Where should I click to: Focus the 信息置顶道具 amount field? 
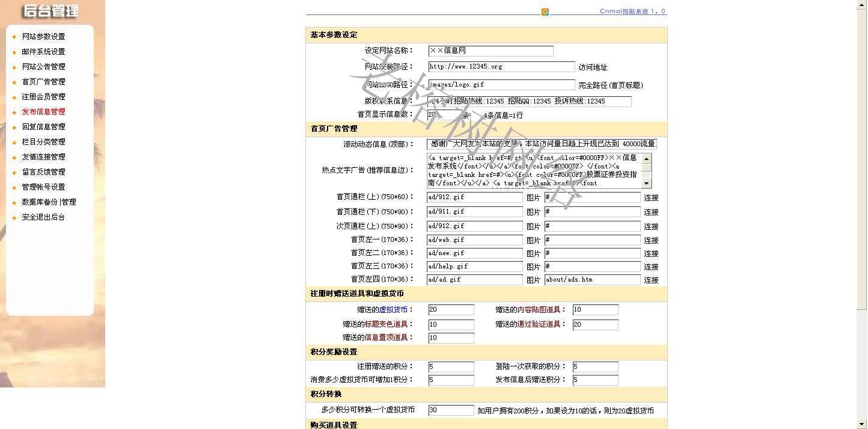pos(451,338)
